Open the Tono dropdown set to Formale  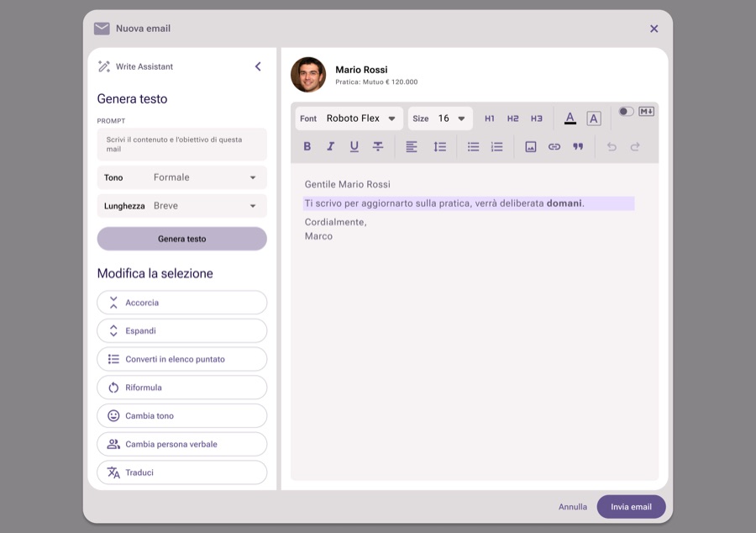pos(181,177)
